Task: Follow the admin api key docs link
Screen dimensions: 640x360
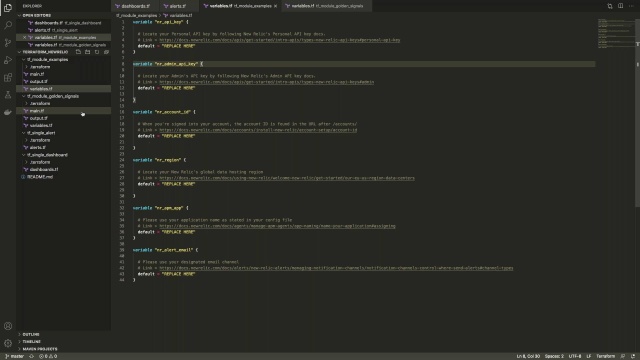Action: coord(267,82)
